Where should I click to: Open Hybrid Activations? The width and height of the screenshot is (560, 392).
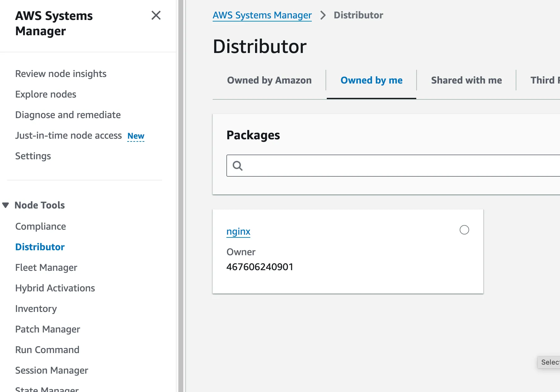tap(55, 288)
